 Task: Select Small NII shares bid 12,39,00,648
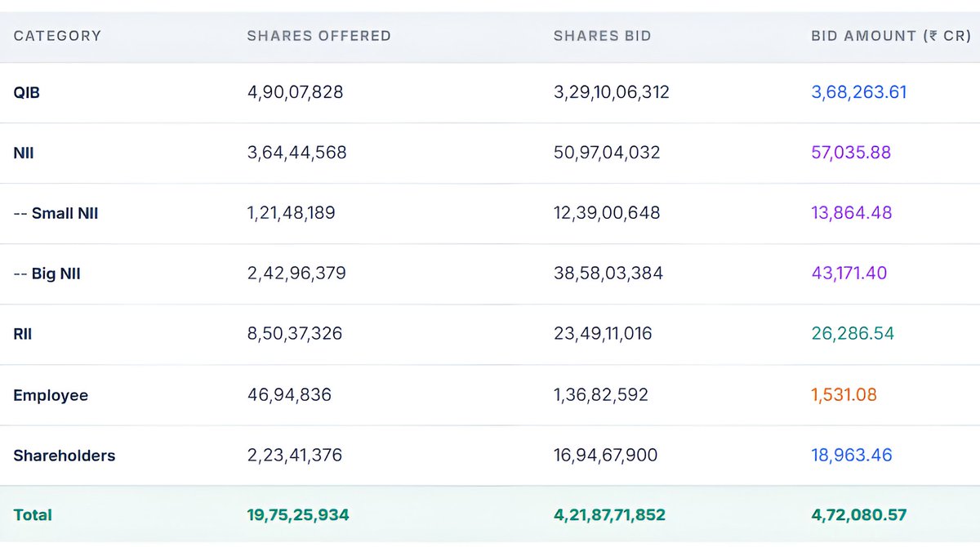click(x=607, y=213)
